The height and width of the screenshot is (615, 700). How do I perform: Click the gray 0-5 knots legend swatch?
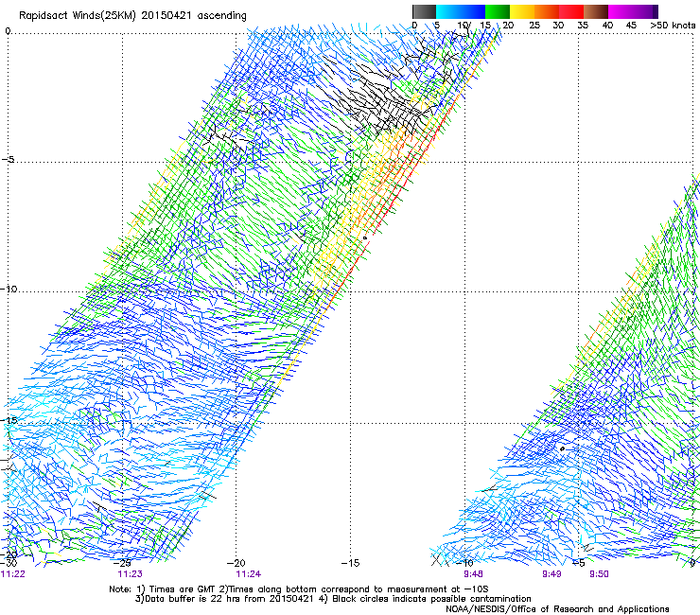point(424,11)
